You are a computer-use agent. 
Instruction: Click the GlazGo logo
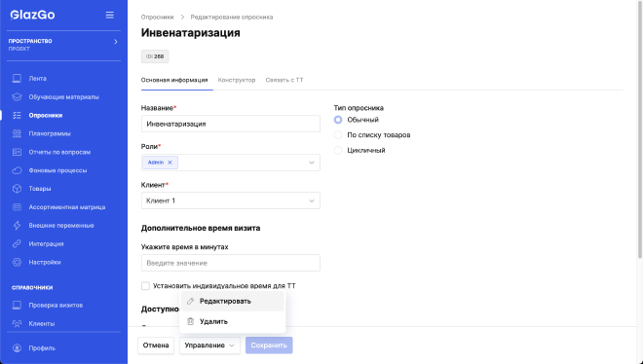point(32,15)
